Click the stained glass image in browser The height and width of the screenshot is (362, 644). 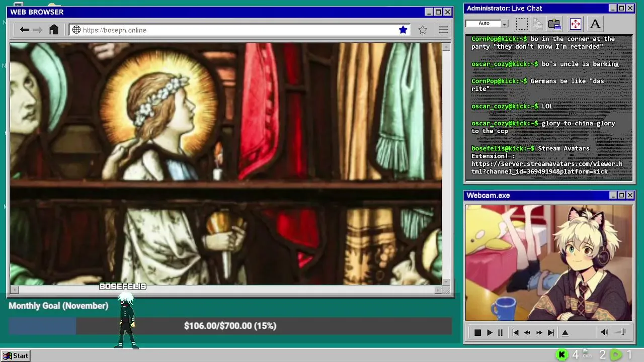click(x=226, y=164)
